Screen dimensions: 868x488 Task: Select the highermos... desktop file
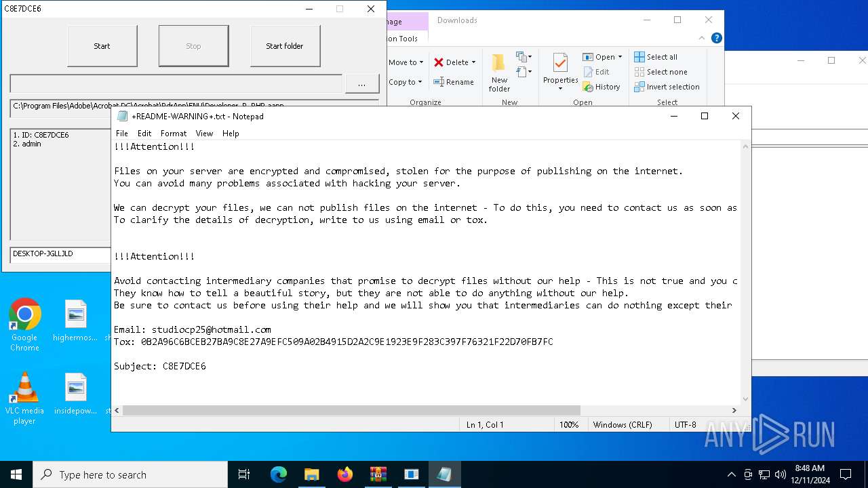pyautogui.click(x=76, y=321)
